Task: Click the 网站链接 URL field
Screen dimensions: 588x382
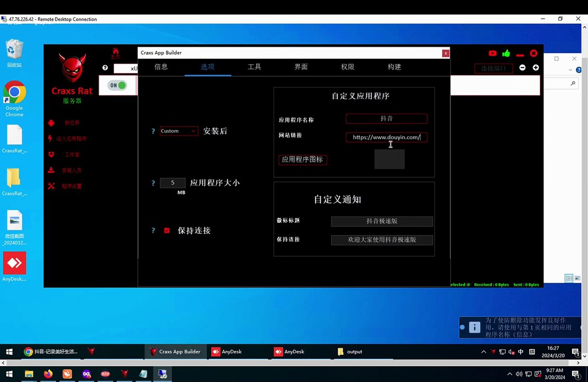Action: click(386, 137)
